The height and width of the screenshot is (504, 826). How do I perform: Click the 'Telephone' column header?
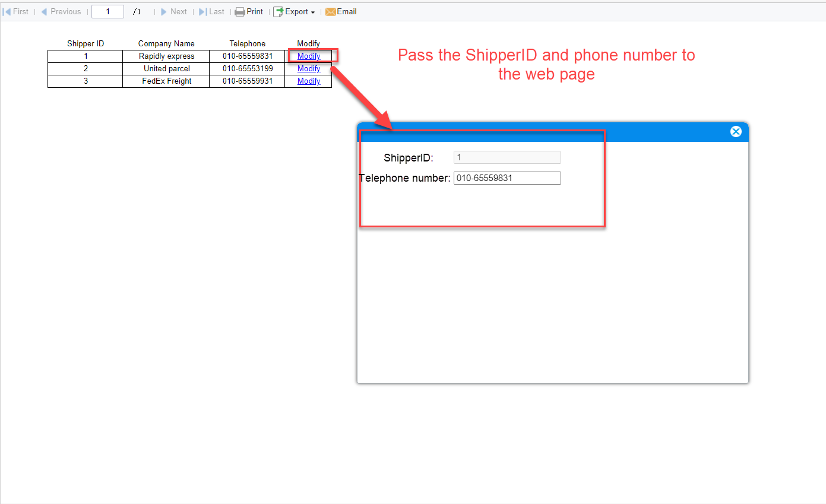pyautogui.click(x=248, y=44)
